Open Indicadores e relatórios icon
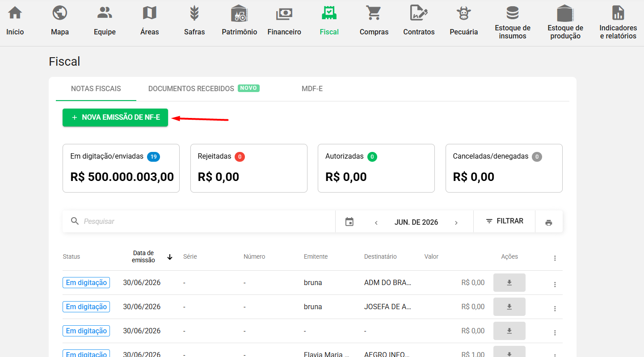 pos(618,13)
